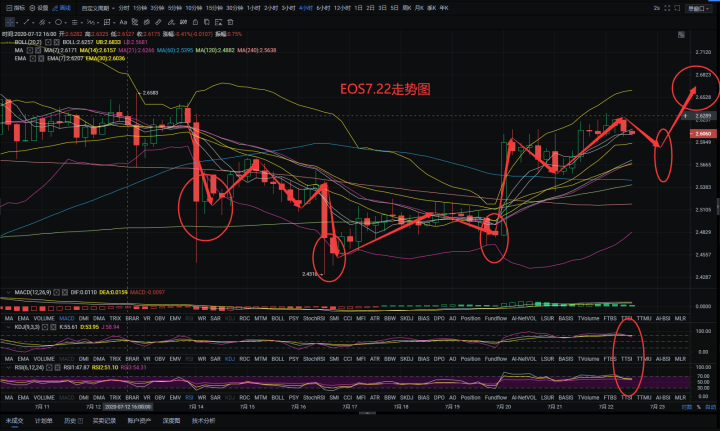Select the horizontal lines tool

74,22
